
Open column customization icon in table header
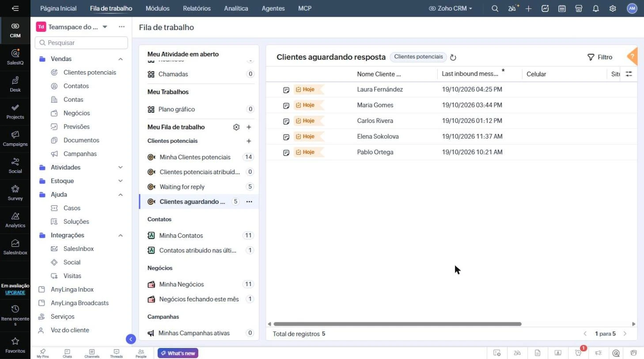pos(629,74)
